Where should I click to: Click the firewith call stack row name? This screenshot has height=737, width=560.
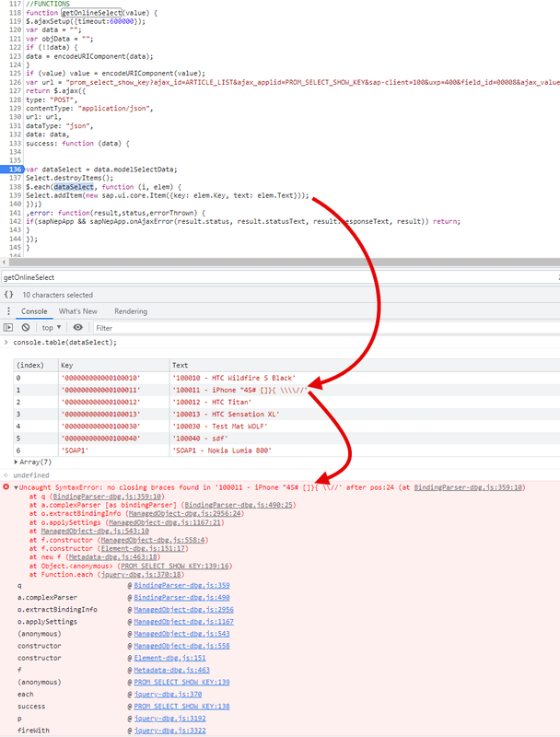33,731
